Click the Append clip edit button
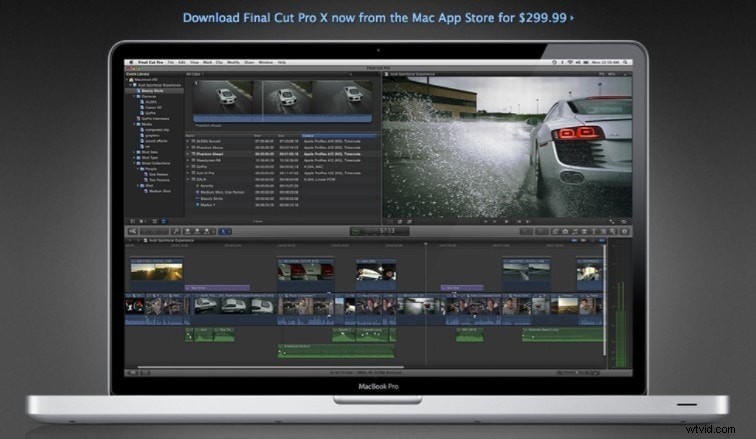Viewport: 756px width, 439px height. click(x=207, y=232)
